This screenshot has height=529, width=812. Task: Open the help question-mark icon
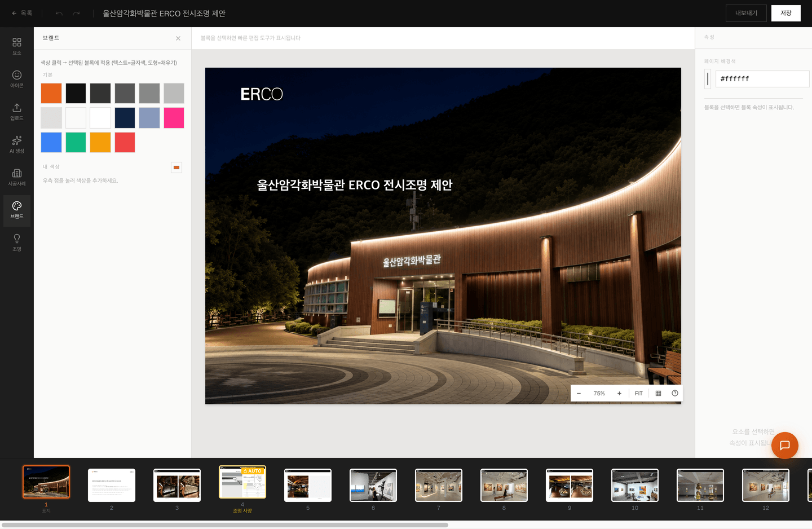pyautogui.click(x=675, y=394)
